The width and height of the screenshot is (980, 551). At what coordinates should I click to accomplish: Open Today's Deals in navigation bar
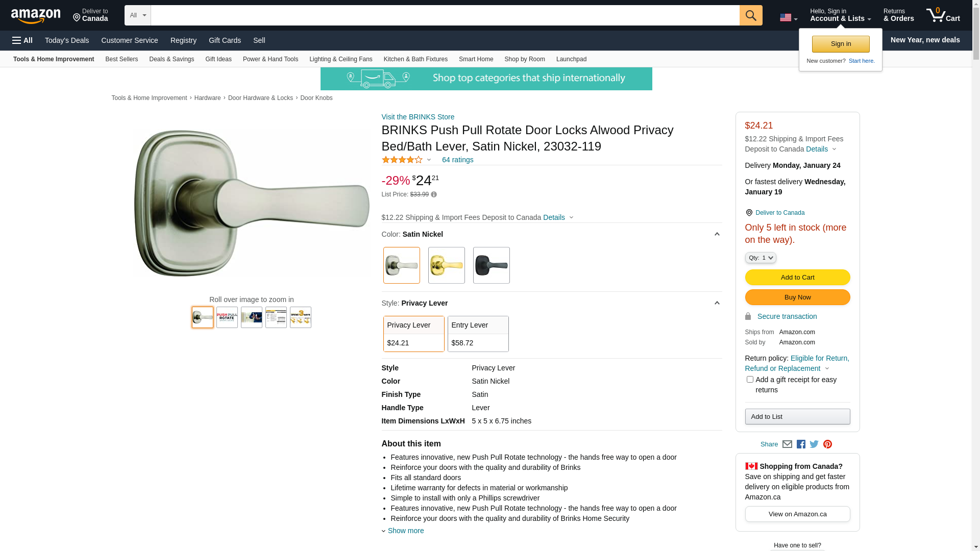67,40
